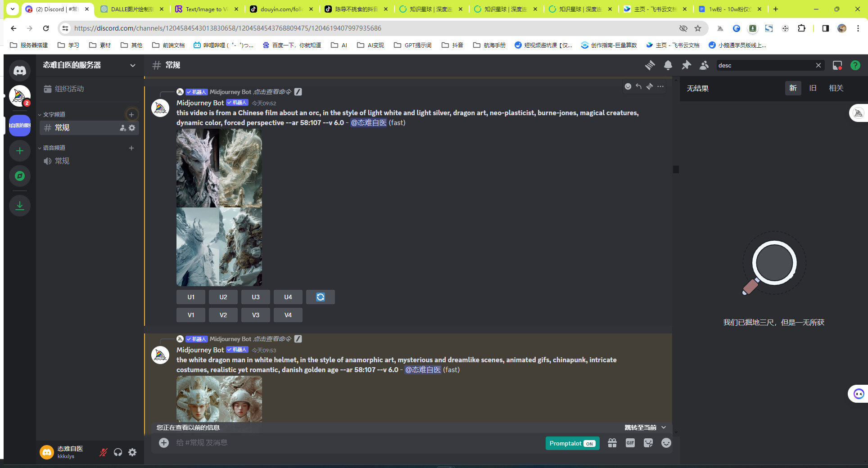
Task: Open browser extensions puzzle icon
Action: click(801, 28)
